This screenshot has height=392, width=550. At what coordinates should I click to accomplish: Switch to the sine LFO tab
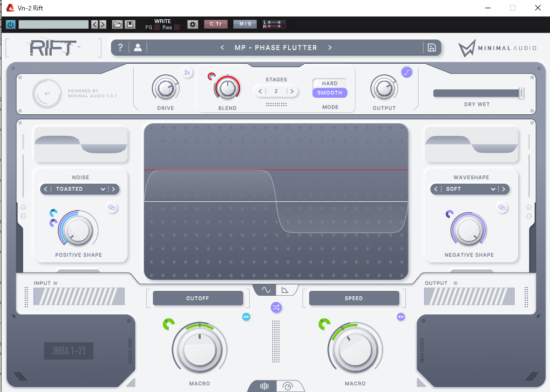(x=266, y=290)
